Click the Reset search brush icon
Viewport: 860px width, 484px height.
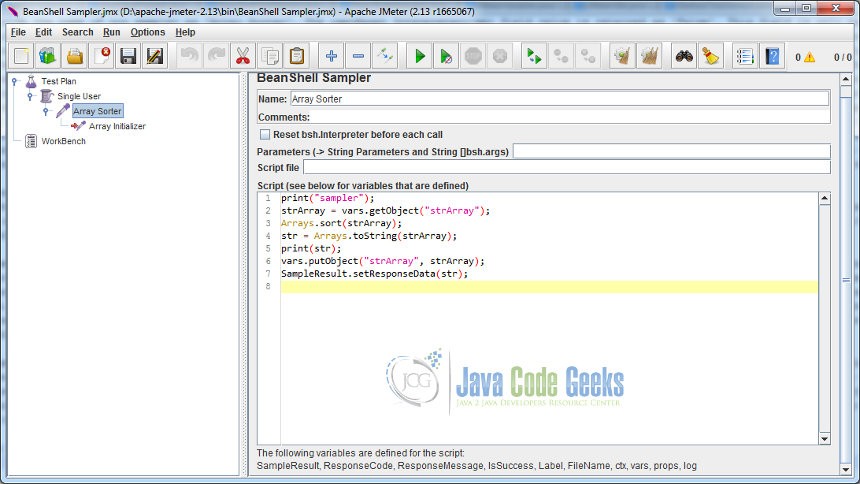711,56
